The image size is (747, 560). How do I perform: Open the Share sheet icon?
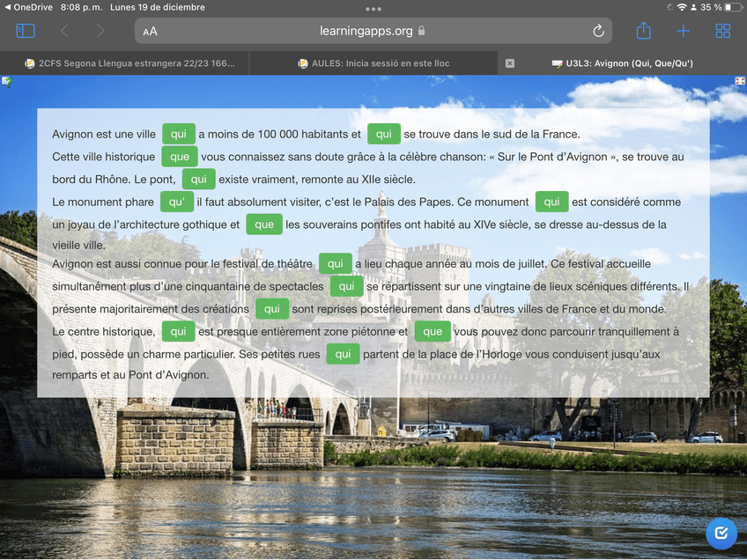coord(644,31)
